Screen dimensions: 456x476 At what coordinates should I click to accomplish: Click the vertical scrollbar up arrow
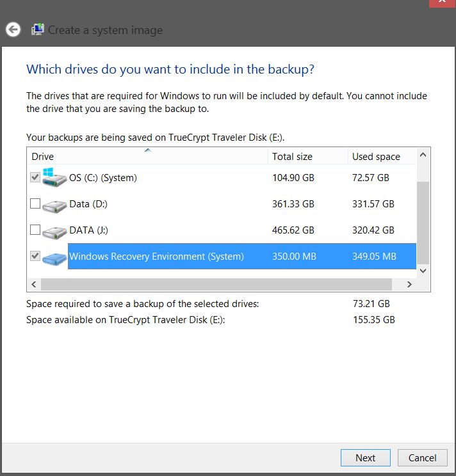[423, 155]
